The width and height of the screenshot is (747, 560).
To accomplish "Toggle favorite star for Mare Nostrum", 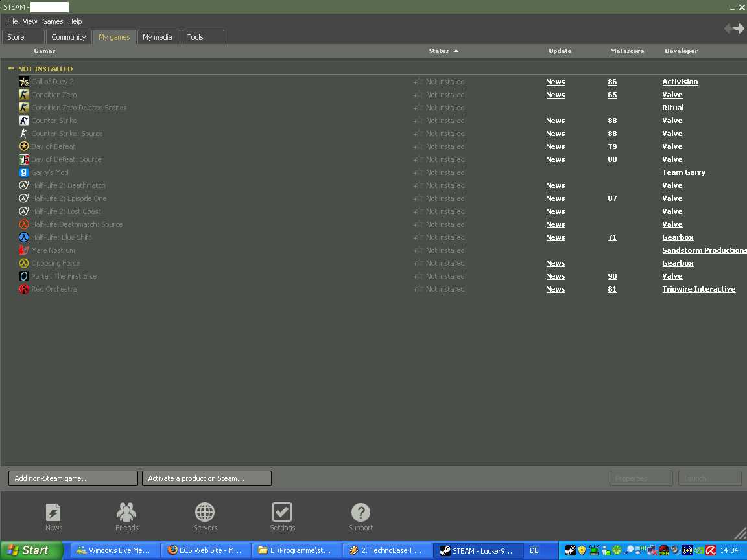I will pos(418,250).
